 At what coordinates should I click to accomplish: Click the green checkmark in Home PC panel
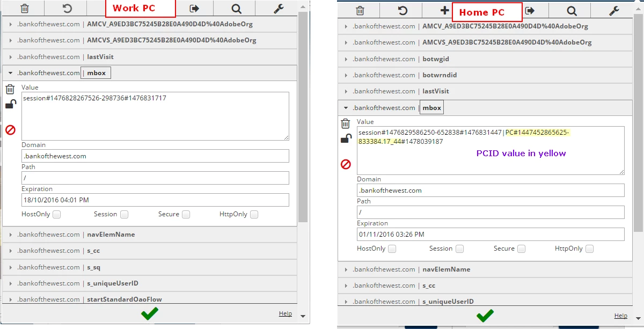point(485,316)
